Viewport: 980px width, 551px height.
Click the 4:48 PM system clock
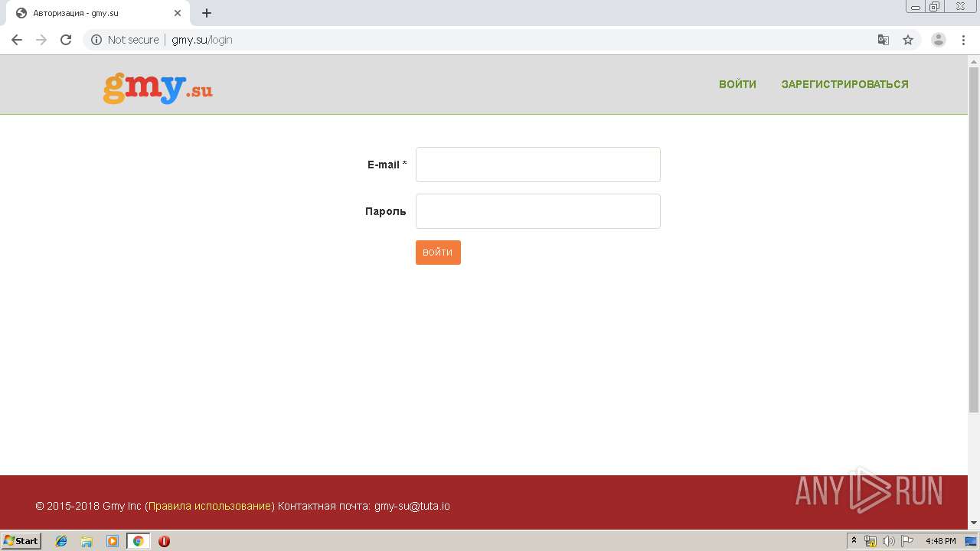pyautogui.click(x=940, y=541)
